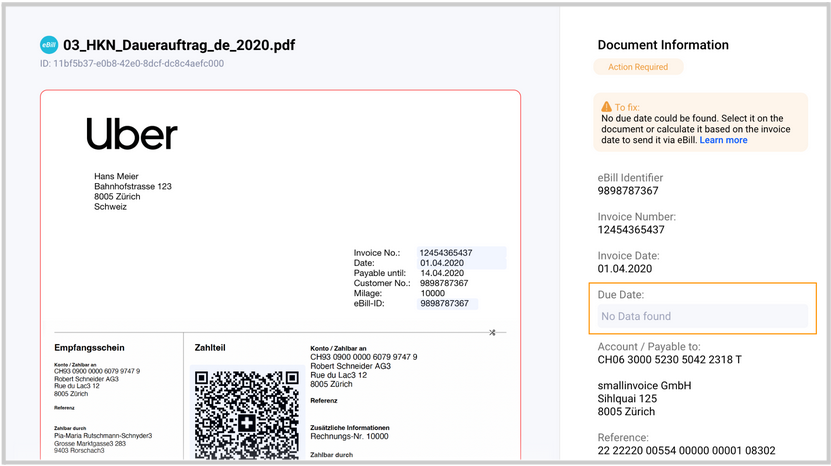Select highlighted invoice number 12454365437 on document
The height and width of the screenshot is (466, 831).
(446, 253)
